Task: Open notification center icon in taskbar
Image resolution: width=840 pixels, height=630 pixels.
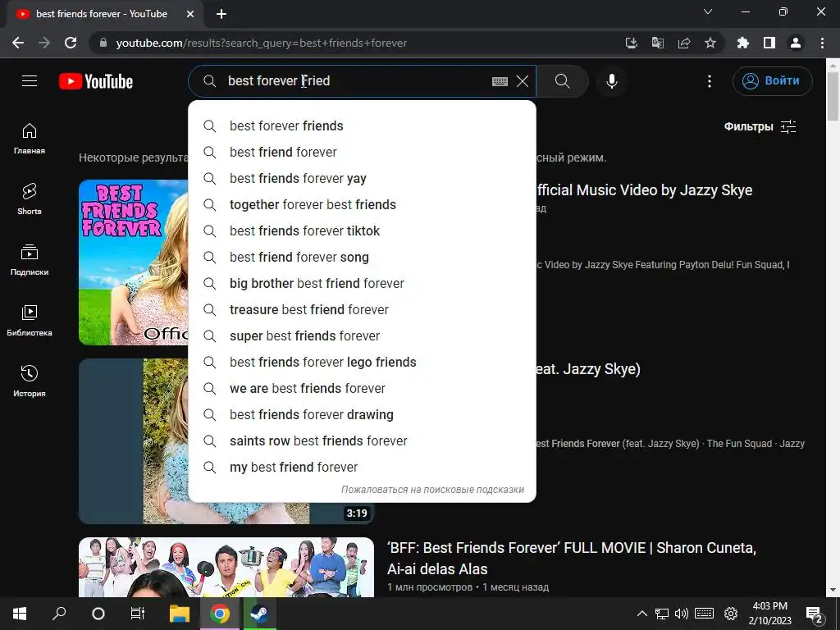Action: (815, 614)
